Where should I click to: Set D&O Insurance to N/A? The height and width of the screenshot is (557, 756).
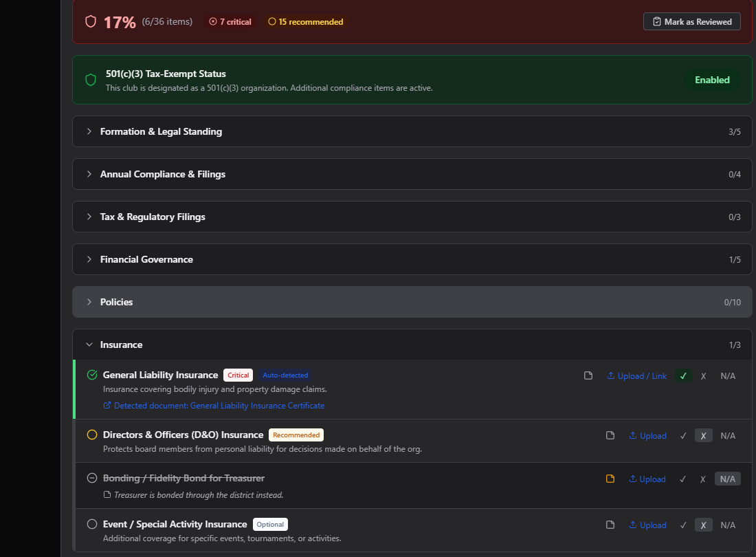[x=728, y=435]
